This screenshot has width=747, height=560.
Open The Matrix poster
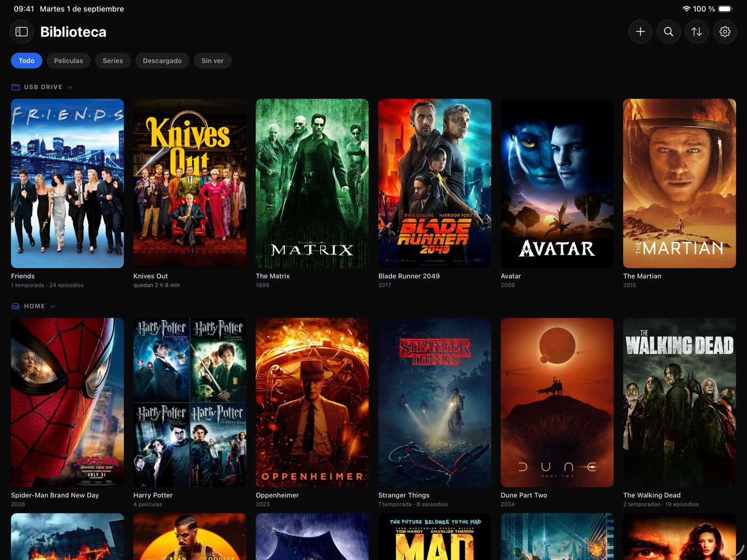[x=312, y=183]
